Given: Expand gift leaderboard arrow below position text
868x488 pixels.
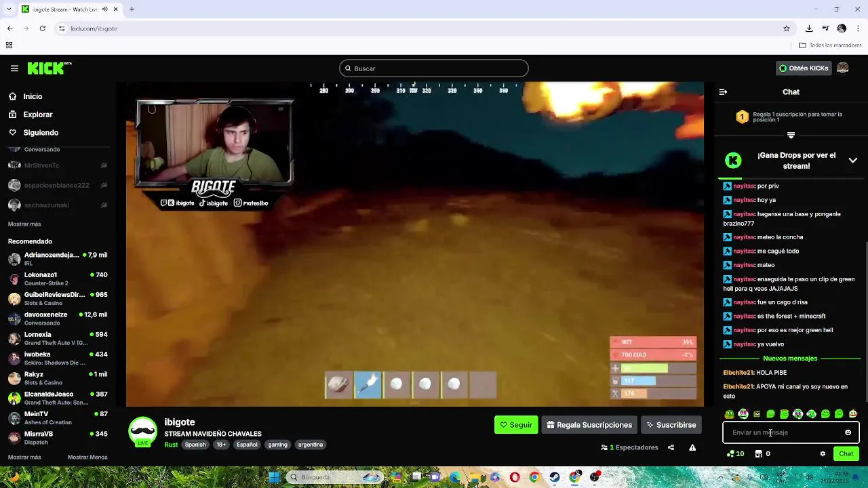Looking at the screenshot, I should 791,135.
